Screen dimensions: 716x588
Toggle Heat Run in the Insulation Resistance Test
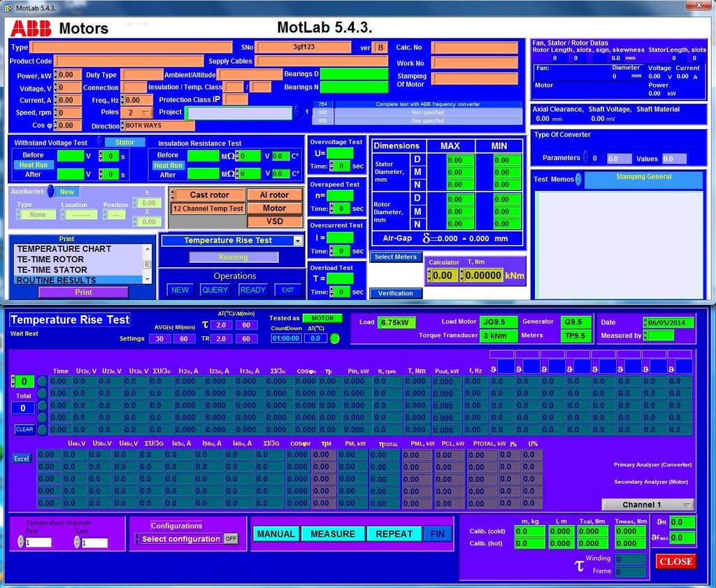168,165
